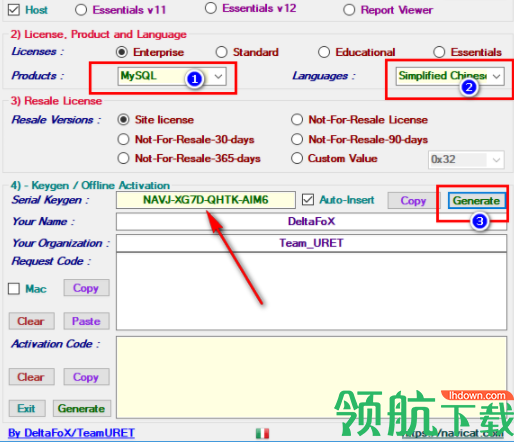The image size is (514, 443).
Task: Toggle the Host checkbox
Action: (x=14, y=10)
